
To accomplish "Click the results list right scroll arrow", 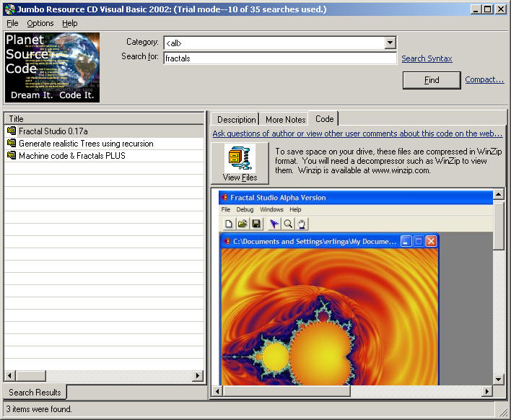I will tap(198, 375).
